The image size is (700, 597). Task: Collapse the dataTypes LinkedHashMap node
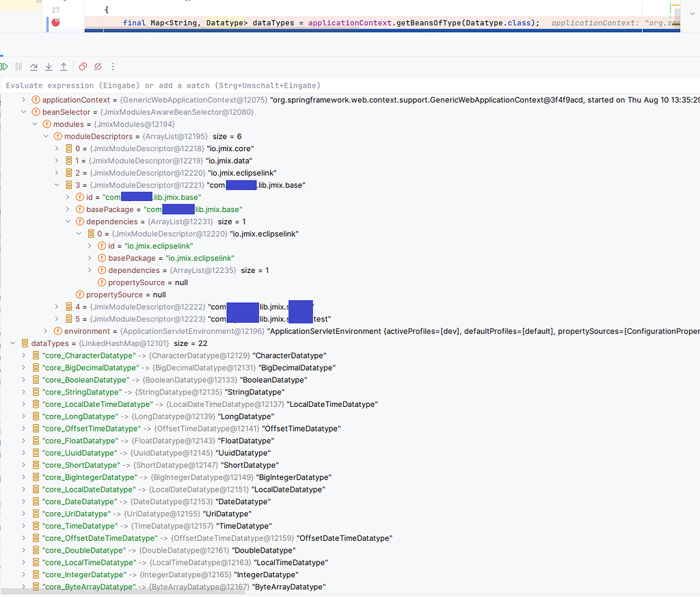[12, 343]
